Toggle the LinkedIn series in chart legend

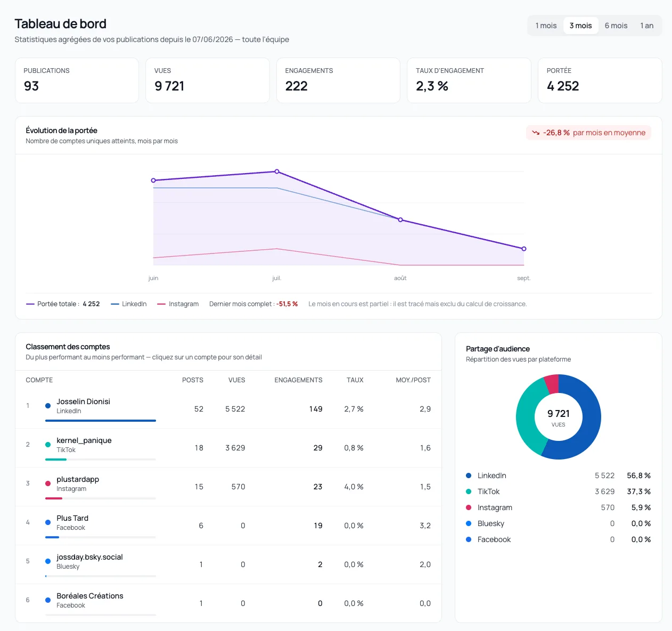pos(128,304)
